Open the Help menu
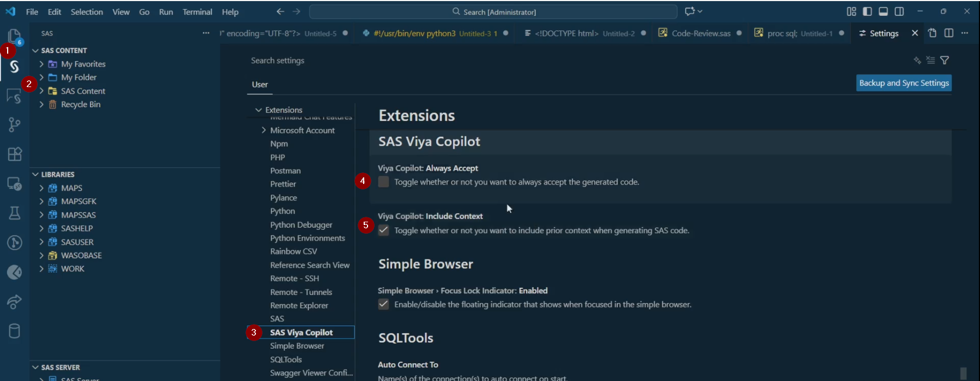Viewport: 980px width, 381px height. click(230, 11)
